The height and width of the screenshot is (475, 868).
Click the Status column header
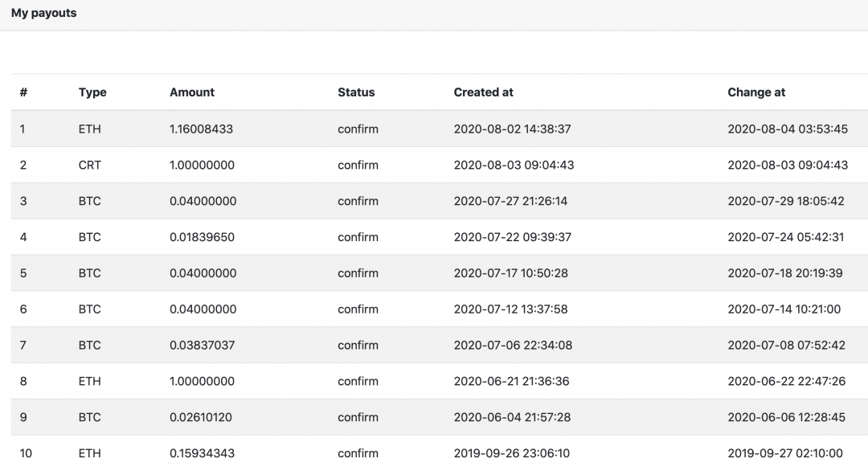pos(356,92)
